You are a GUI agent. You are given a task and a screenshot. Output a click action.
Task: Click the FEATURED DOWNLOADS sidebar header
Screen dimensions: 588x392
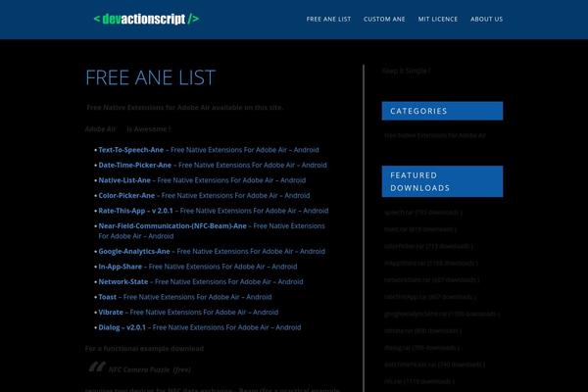(442, 181)
